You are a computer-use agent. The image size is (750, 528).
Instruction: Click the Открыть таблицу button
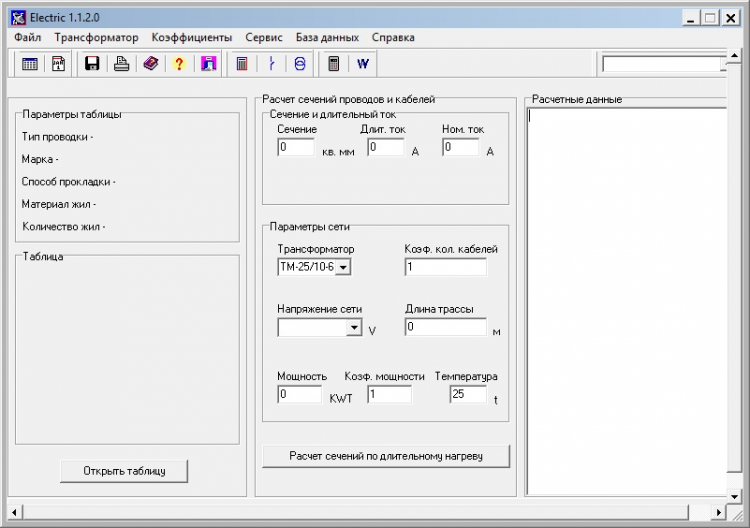[x=124, y=471]
